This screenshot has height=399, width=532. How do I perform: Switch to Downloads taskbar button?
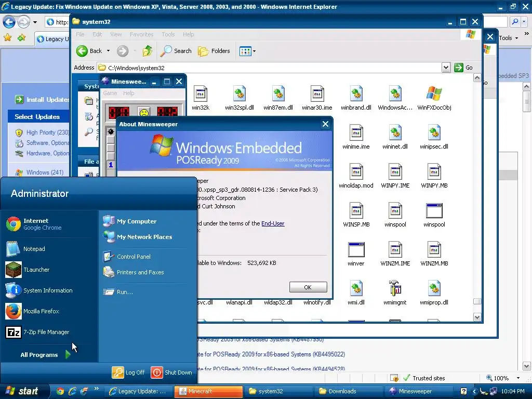[349, 391]
